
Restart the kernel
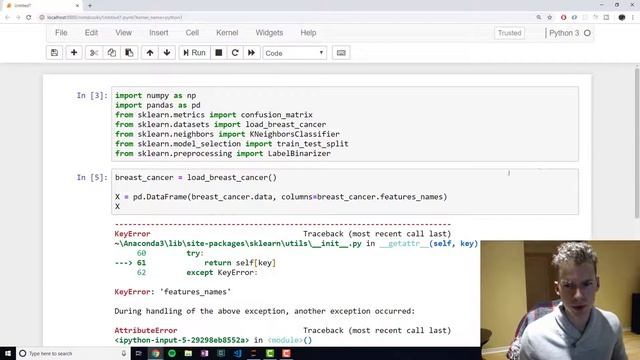coord(235,53)
